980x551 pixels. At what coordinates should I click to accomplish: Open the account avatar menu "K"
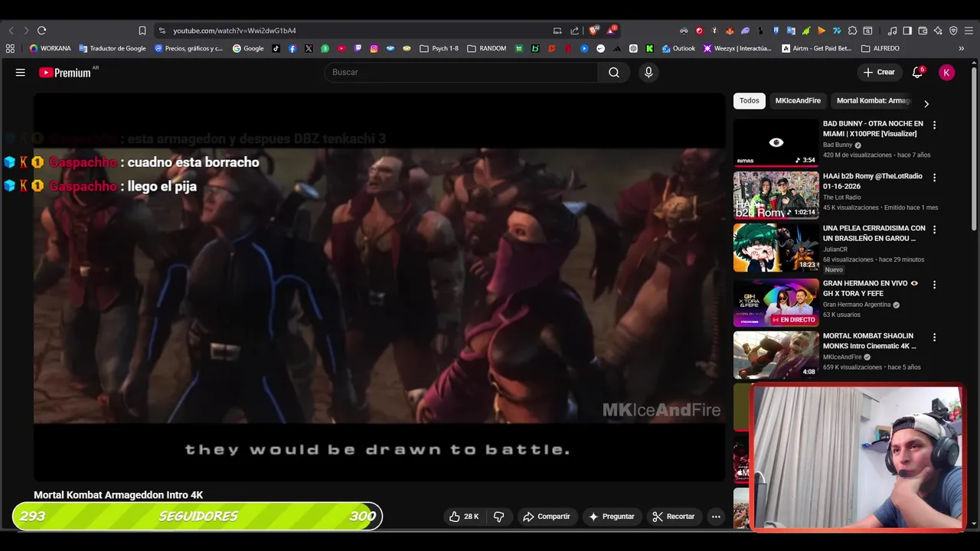coord(947,72)
